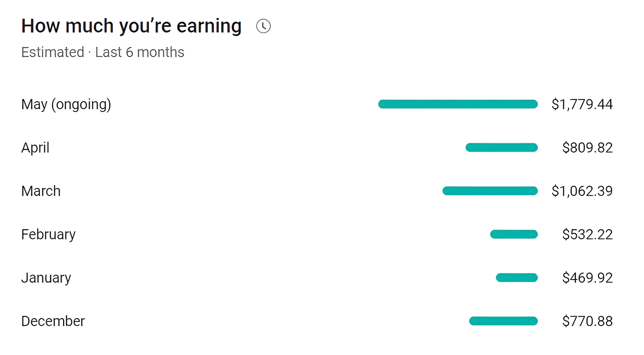Screen dimensions: 644x355
Task: Click the clock icon beside the title
Action: [x=263, y=26]
